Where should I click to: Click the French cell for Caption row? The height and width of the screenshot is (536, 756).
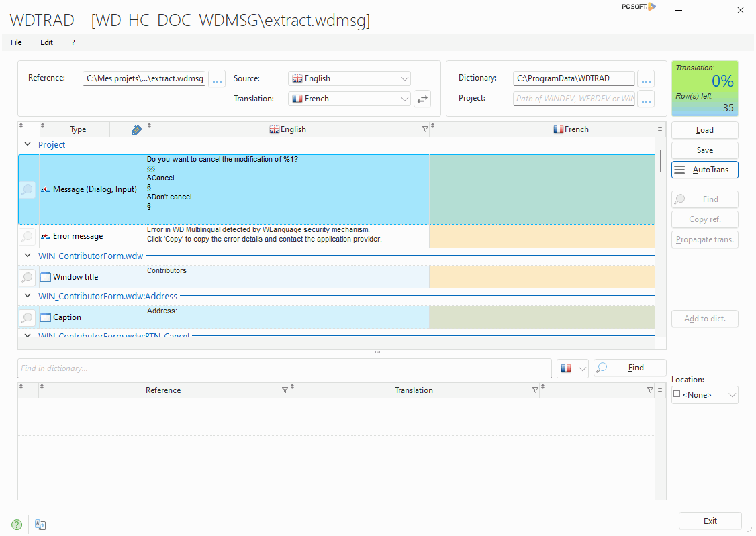[542, 317]
